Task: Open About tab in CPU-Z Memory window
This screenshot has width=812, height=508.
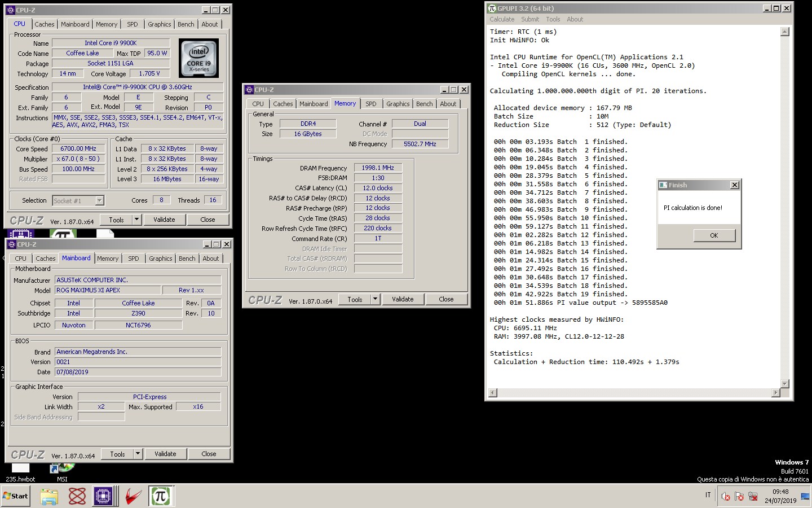Action: (x=448, y=104)
